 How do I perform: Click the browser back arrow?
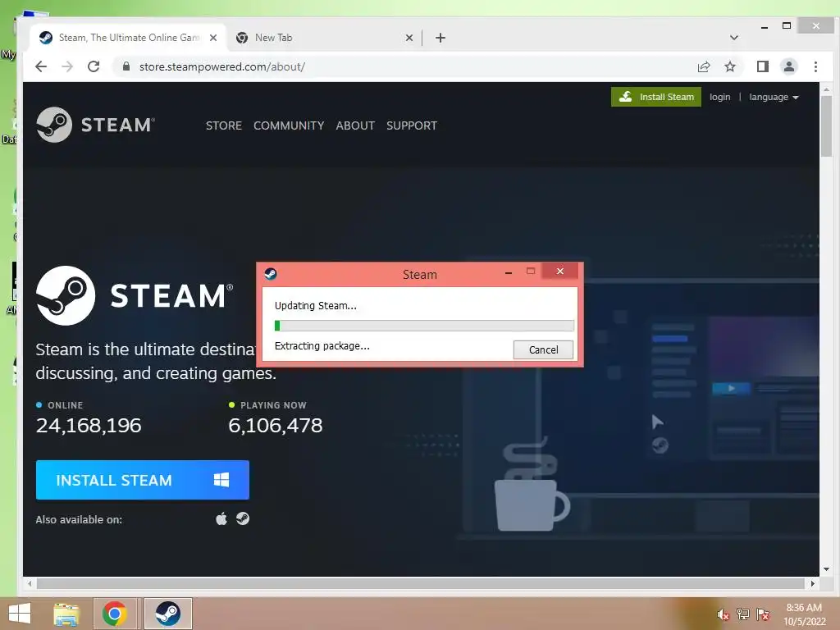click(x=41, y=66)
